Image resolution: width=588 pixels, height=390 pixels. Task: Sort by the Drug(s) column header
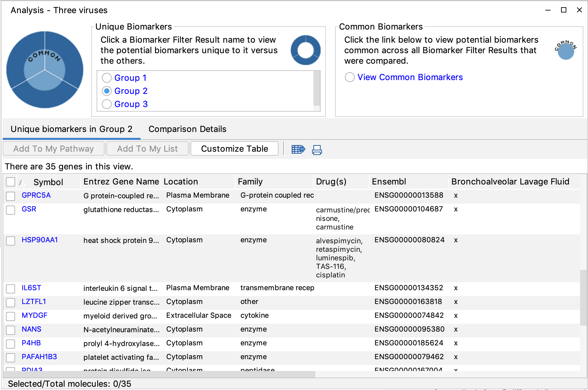point(341,182)
